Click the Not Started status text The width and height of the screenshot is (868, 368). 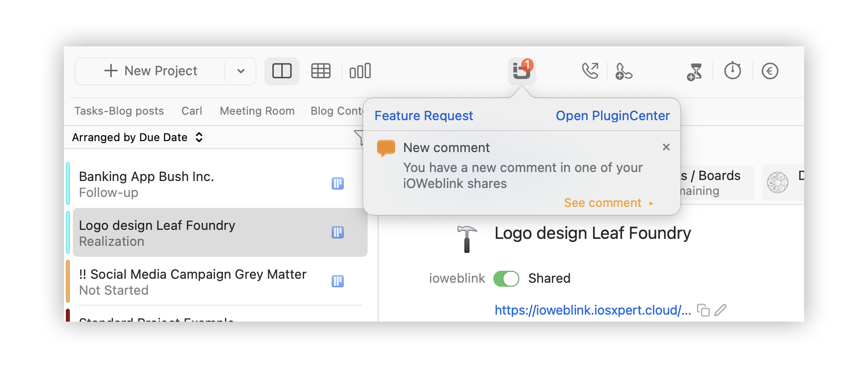pos(114,290)
